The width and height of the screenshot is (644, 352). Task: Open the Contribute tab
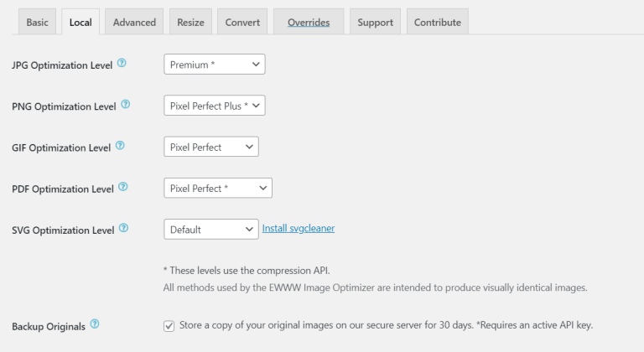click(x=438, y=22)
